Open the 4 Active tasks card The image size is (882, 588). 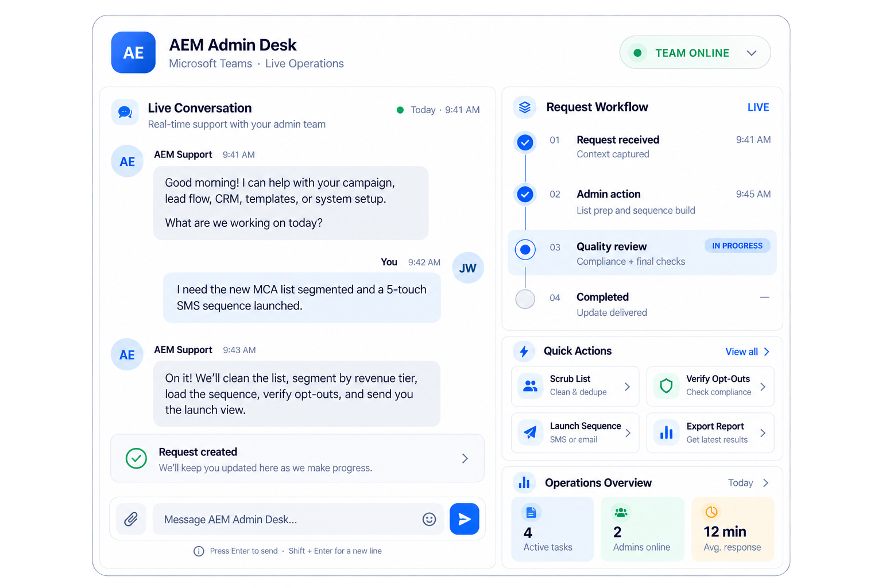pyautogui.click(x=552, y=529)
